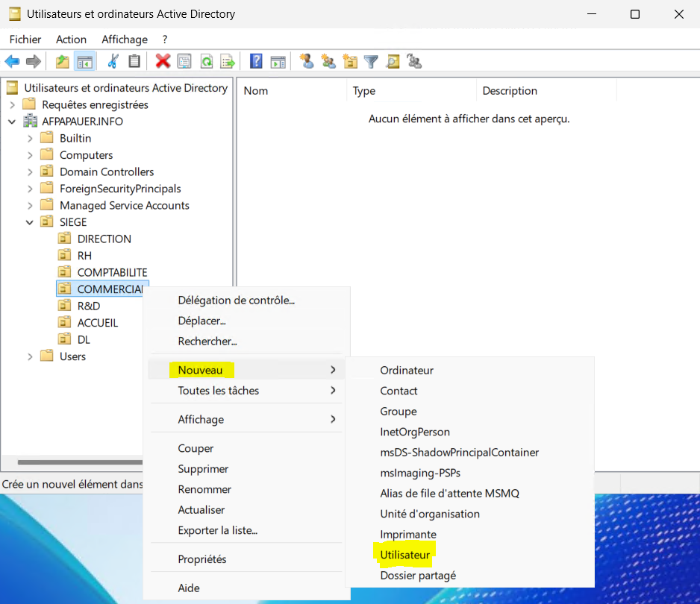
Task: Open Help with the question mark icon
Action: pyautogui.click(x=256, y=62)
